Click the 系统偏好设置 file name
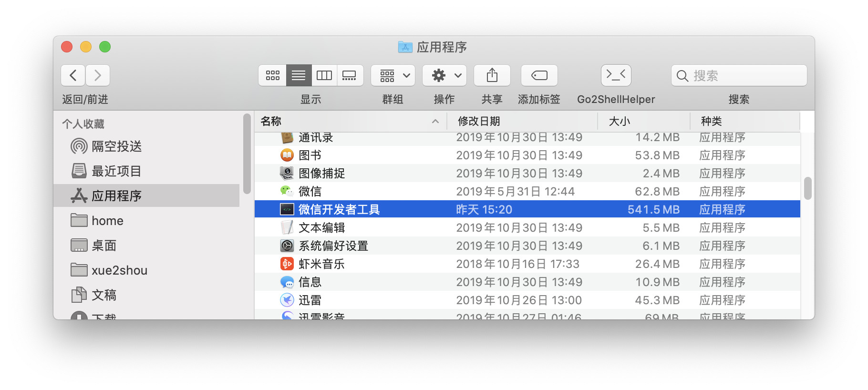This screenshot has width=868, height=390. click(x=333, y=246)
